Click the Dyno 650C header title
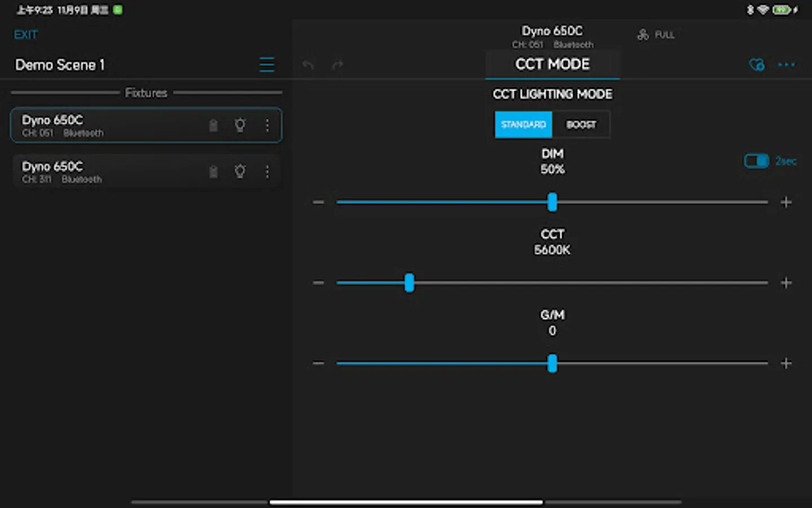The width and height of the screenshot is (812, 508). click(552, 31)
